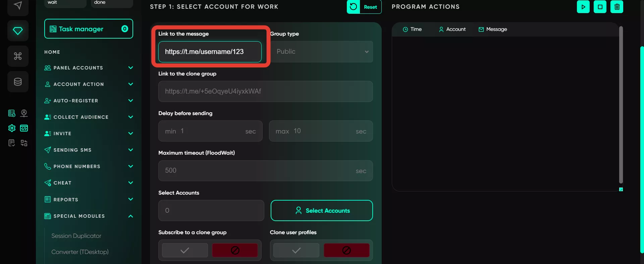Click the Program Actions log scrollbar
Viewport: 644px width, 264px height.
(x=621, y=105)
